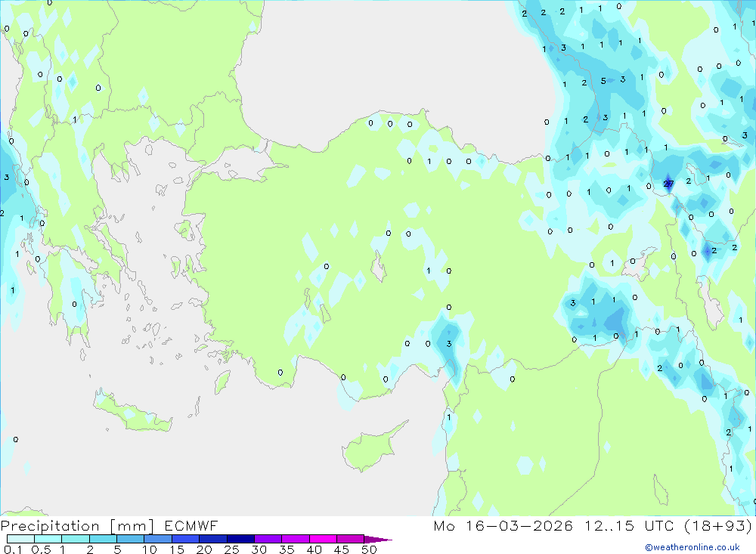Image resolution: width=756 pixels, height=554 pixels.
Task: Click the 35–40 mm legend color swatch
Action: (x=296, y=539)
